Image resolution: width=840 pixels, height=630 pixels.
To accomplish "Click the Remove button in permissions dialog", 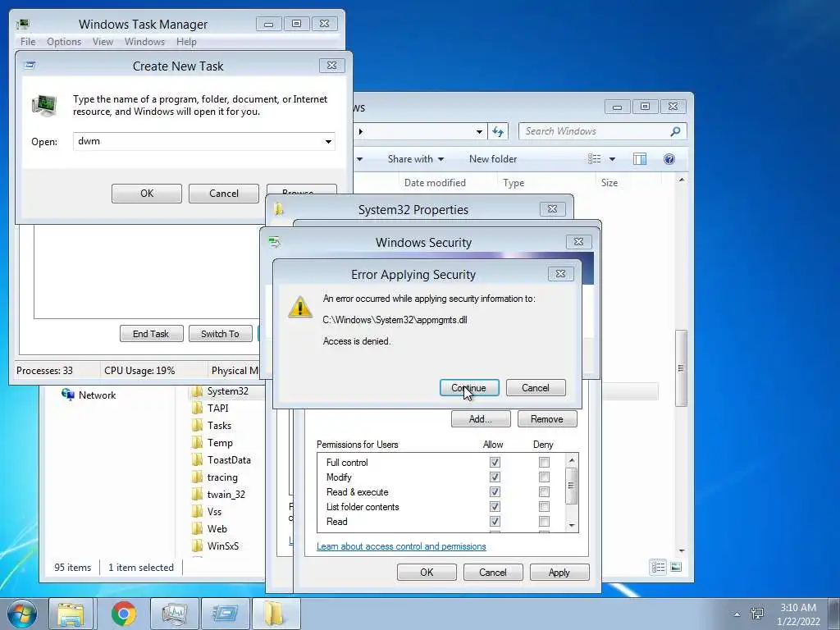I will pyautogui.click(x=547, y=419).
